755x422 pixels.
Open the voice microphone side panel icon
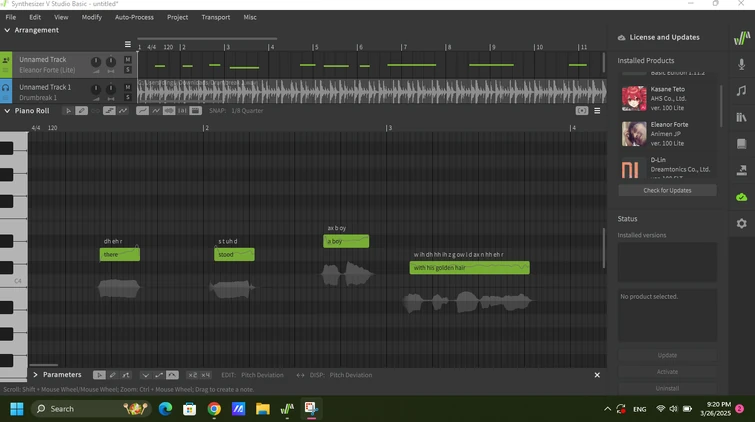(742, 64)
